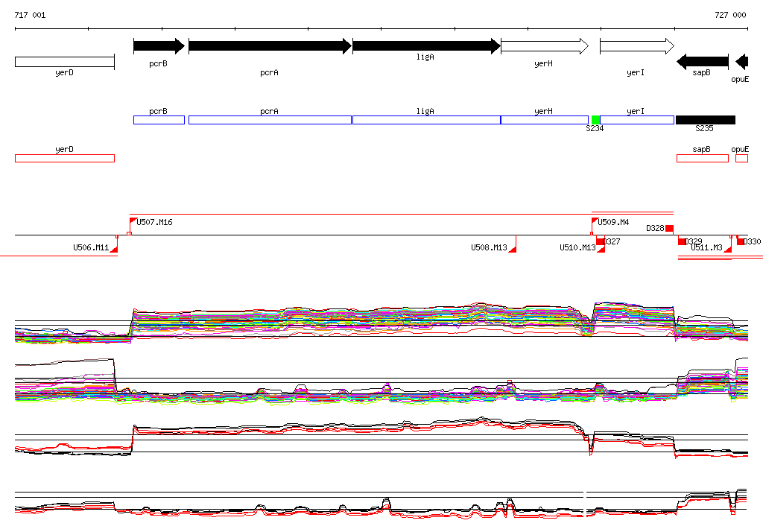Viewport: 763px width, 532px height.
Task: Click the D328 red square marker
Action: point(670,228)
